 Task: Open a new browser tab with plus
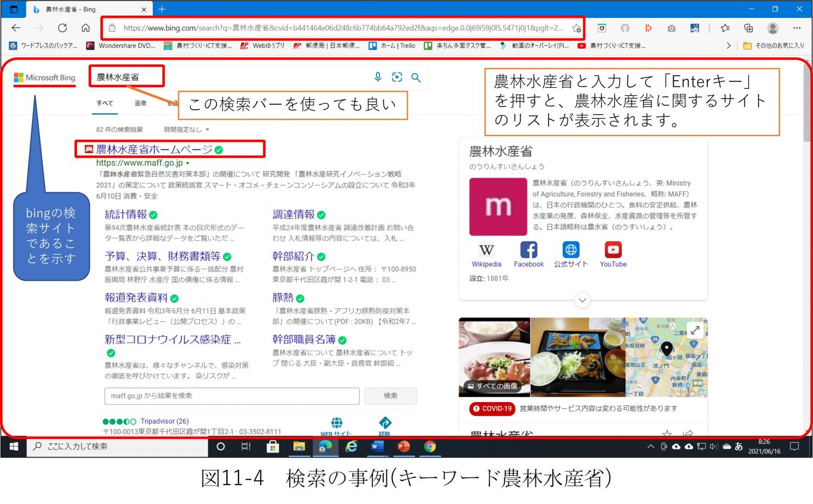pos(162,9)
